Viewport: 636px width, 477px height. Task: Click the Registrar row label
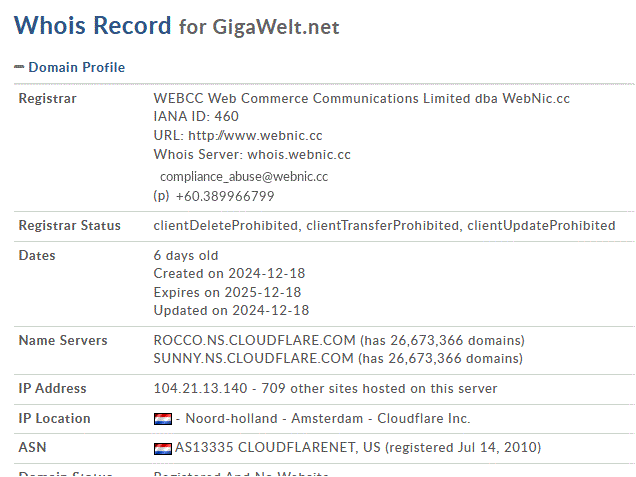47,99
